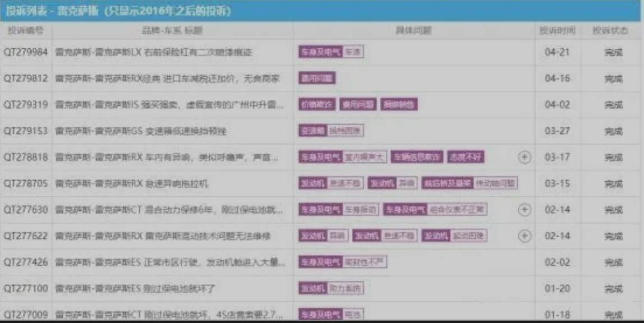The image size is (644, 323).
Task: Select the 传动轴问题 suspension tag
Action: [495, 183]
